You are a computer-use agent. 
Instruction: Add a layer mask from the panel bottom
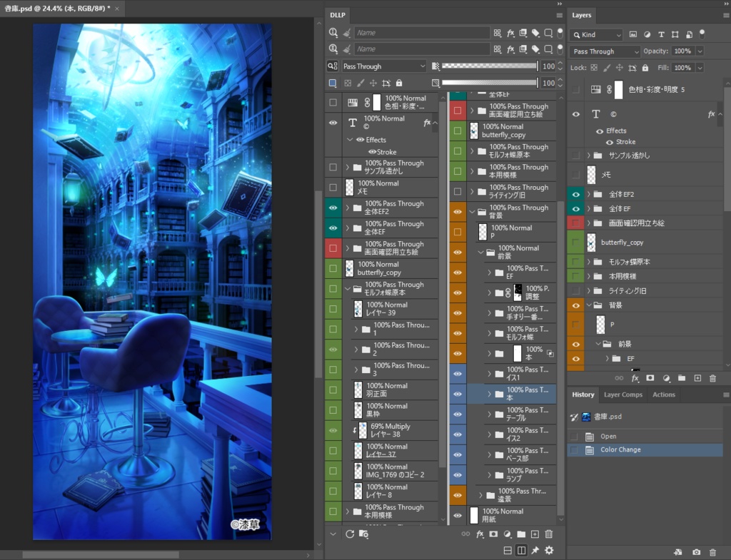[650, 379]
